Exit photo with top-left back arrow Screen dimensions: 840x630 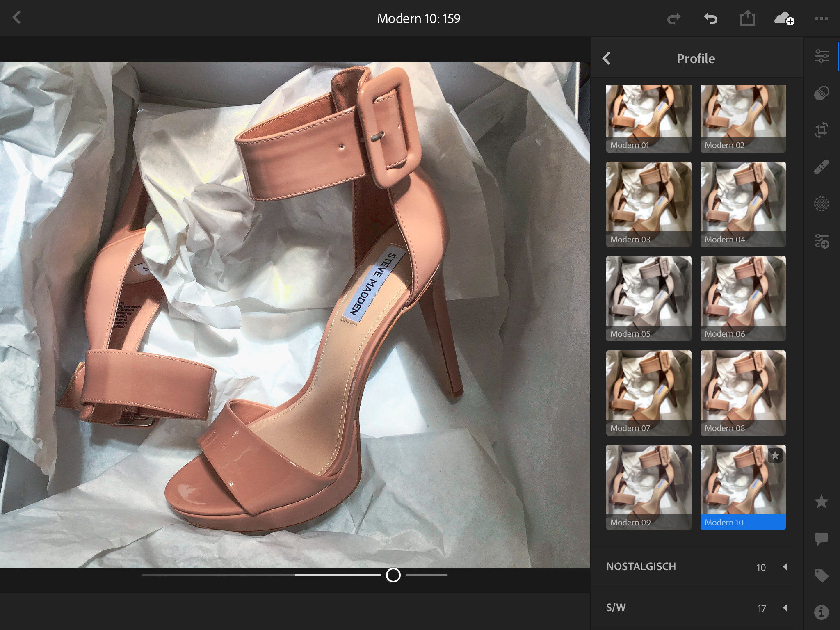(17, 18)
